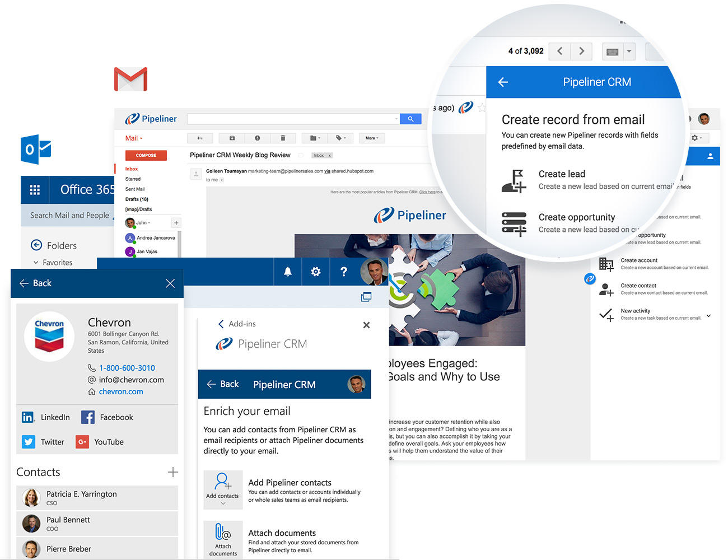Open the Office 365 app launcher grid

pos(35,190)
